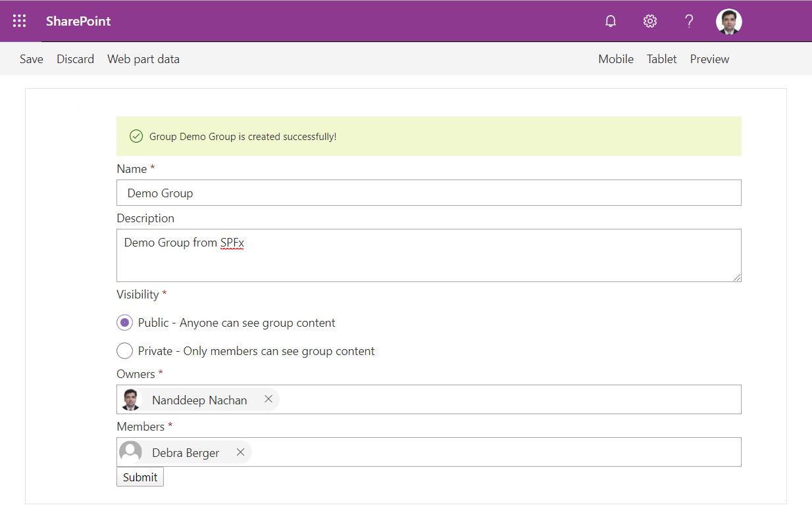The height and width of the screenshot is (524, 812).
Task: Open the Preview mode
Action: 709,59
